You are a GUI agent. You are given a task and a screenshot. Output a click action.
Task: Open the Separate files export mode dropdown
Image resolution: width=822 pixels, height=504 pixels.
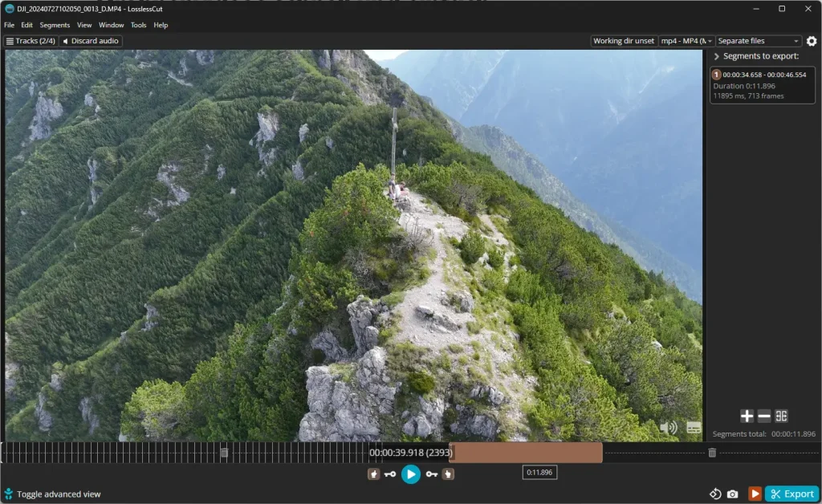(758, 41)
